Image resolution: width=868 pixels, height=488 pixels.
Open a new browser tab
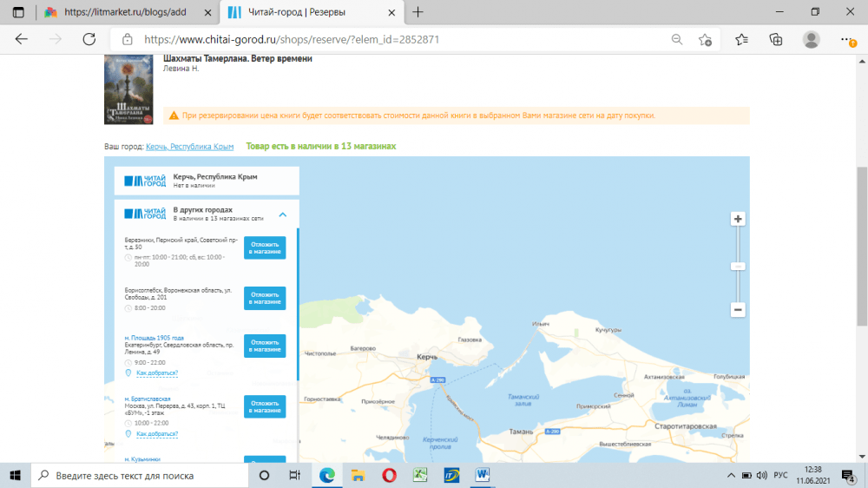click(x=418, y=12)
